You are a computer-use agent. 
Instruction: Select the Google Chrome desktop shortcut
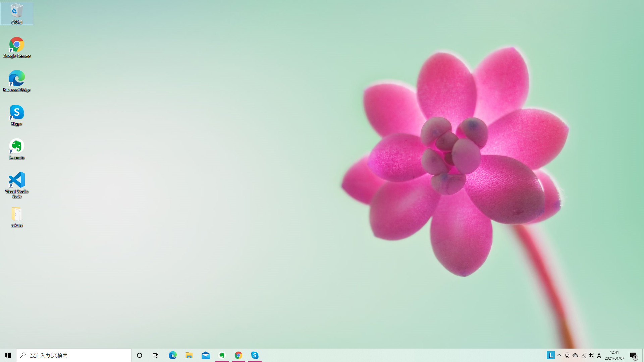pyautogui.click(x=16, y=48)
